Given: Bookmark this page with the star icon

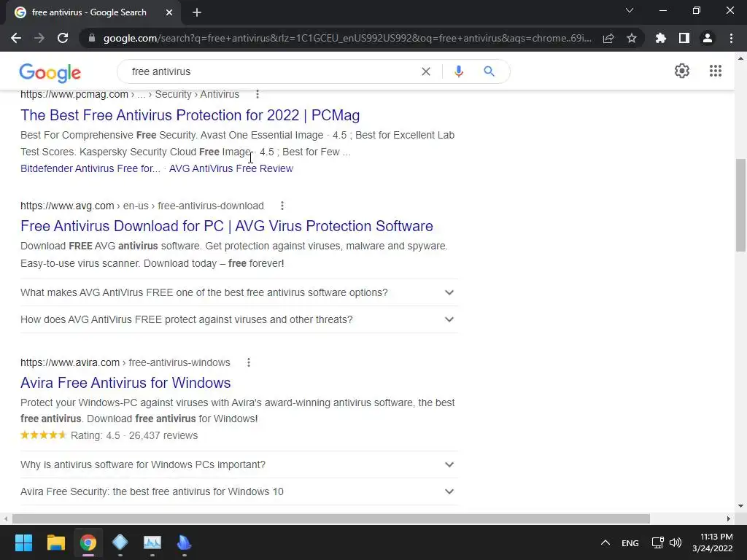Looking at the screenshot, I should [632, 38].
